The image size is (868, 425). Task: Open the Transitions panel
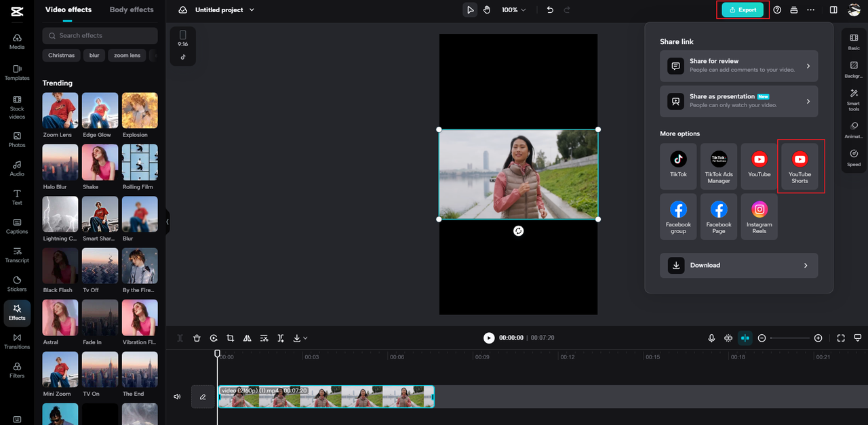(16, 342)
